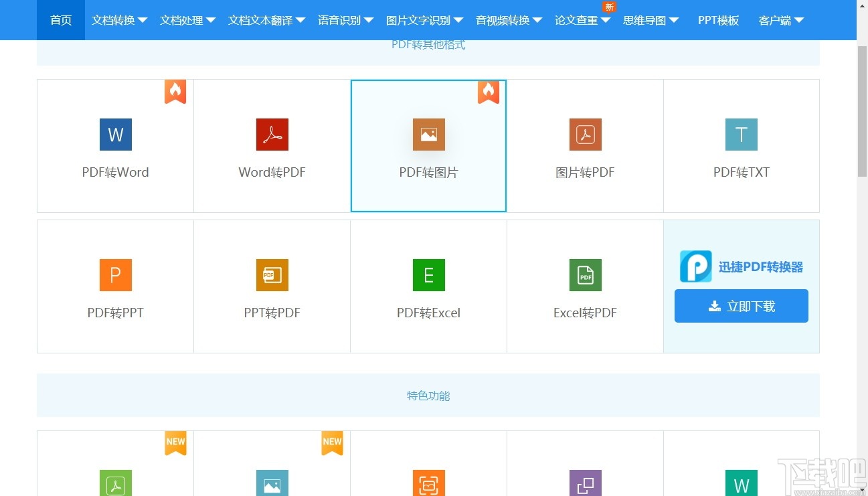Screen dimensions: 868x496
Task: Click the 图片转PDF tool icon
Action: [x=585, y=135]
